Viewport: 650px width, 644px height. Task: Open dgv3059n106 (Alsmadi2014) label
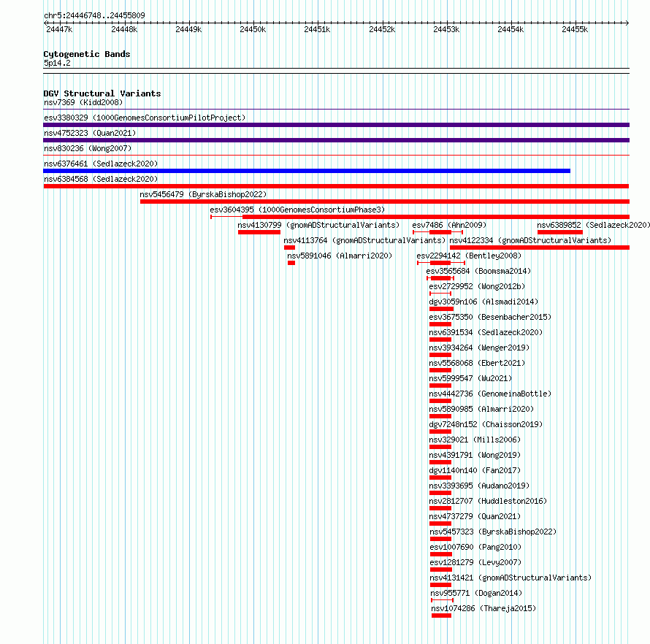tap(483, 302)
